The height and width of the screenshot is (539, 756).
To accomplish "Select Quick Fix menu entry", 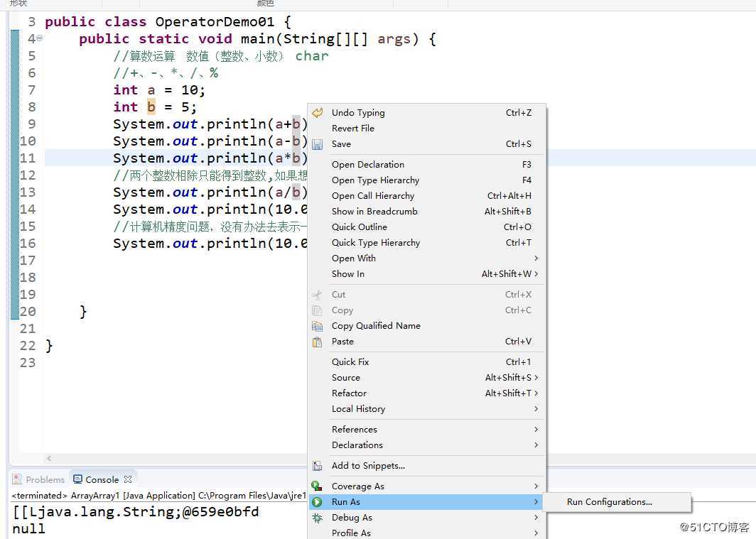I will pyautogui.click(x=427, y=361).
